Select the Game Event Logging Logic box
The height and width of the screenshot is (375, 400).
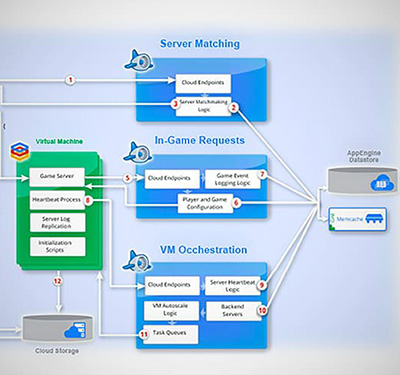[232, 179]
